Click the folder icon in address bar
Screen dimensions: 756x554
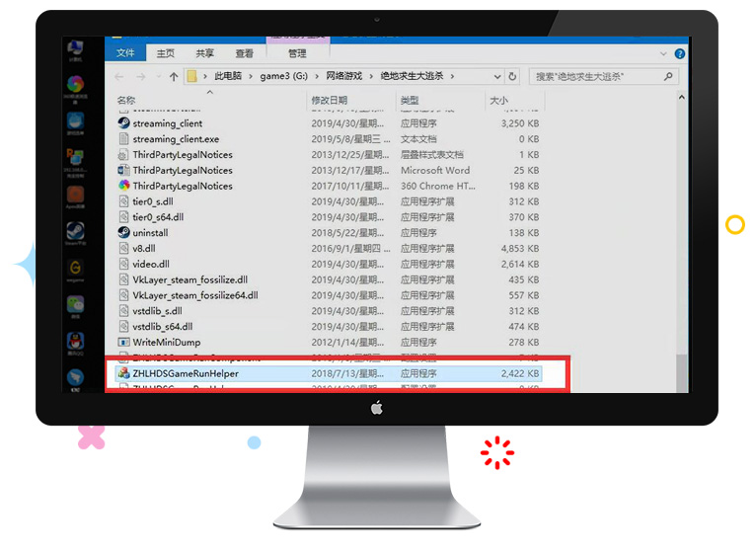tap(191, 76)
